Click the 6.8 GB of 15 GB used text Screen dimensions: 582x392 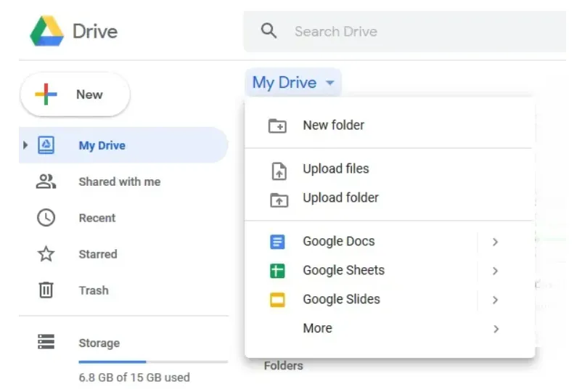tap(134, 377)
